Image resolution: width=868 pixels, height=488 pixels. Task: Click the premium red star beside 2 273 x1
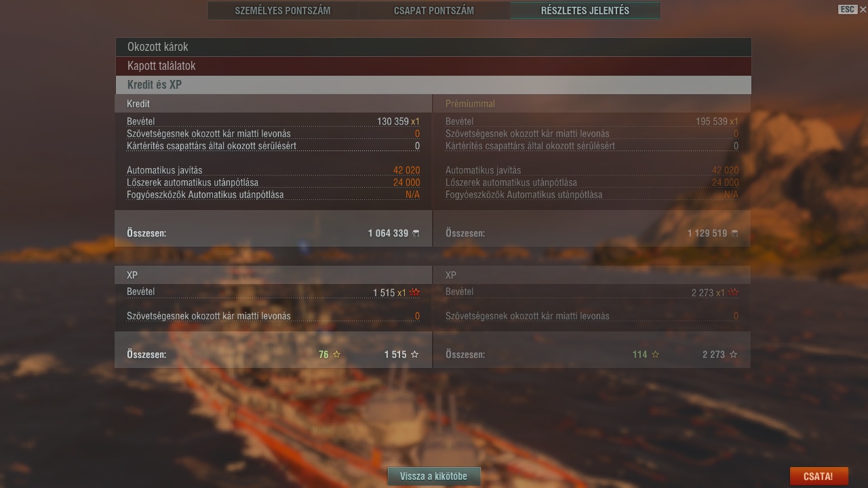click(x=733, y=293)
